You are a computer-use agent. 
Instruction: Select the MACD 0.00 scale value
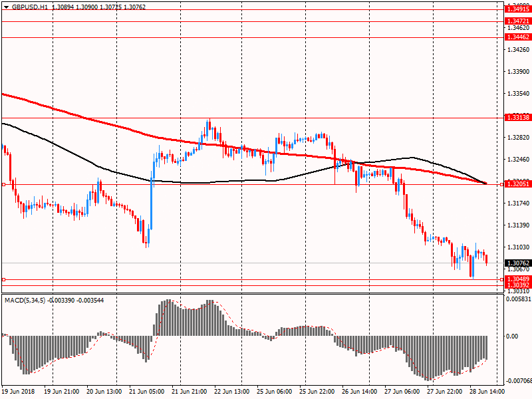(512, 336)
